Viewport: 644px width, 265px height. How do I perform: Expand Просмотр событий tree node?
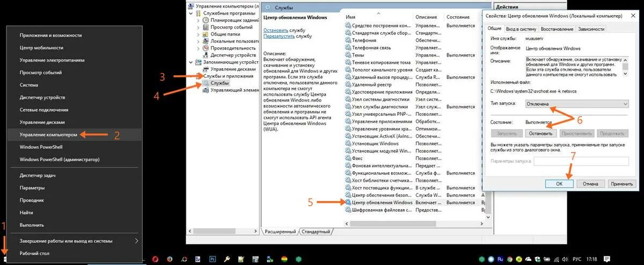point(198,27)
